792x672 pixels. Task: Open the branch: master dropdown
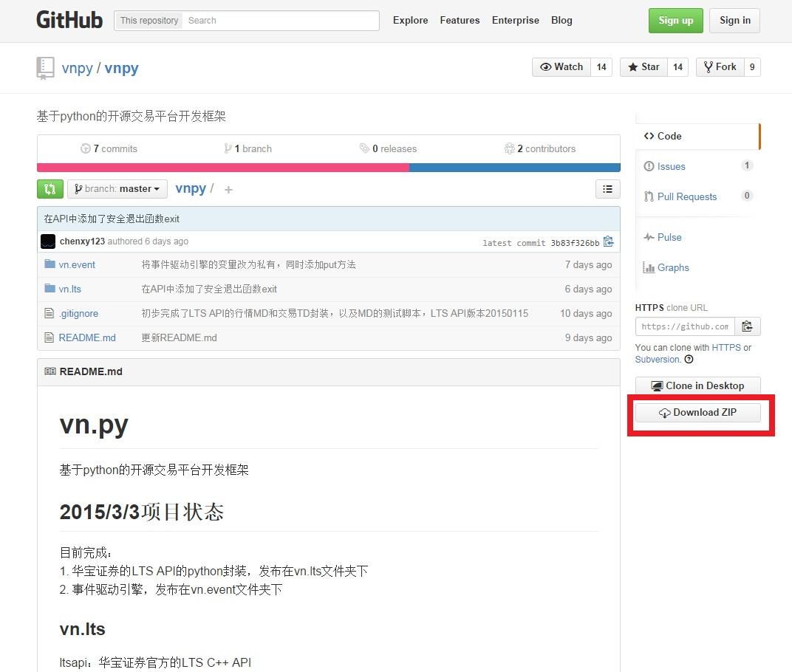(x=117, y=189)
